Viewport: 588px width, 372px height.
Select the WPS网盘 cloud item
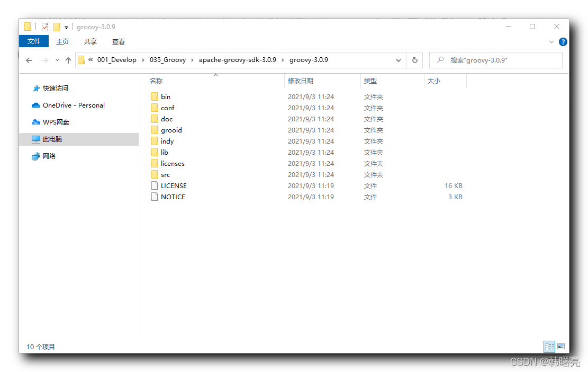[51, 122]
